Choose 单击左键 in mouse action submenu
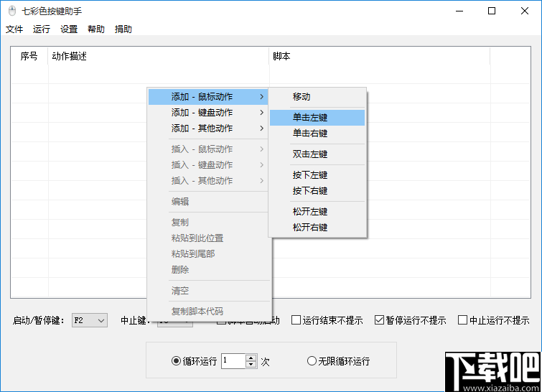Image resolution: width=542 pixels, height=392 pixels. click(x=317, y=118)
